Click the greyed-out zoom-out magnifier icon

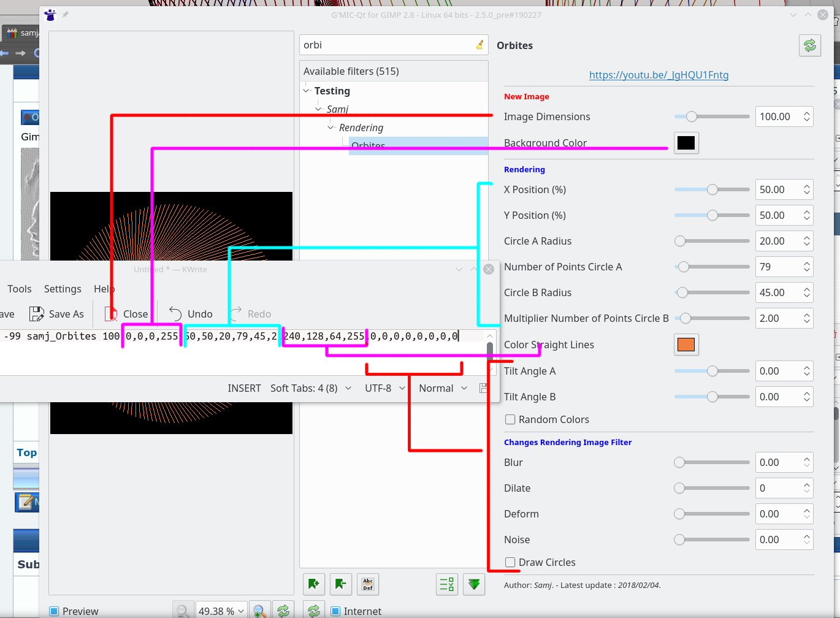tap(183, 611)
